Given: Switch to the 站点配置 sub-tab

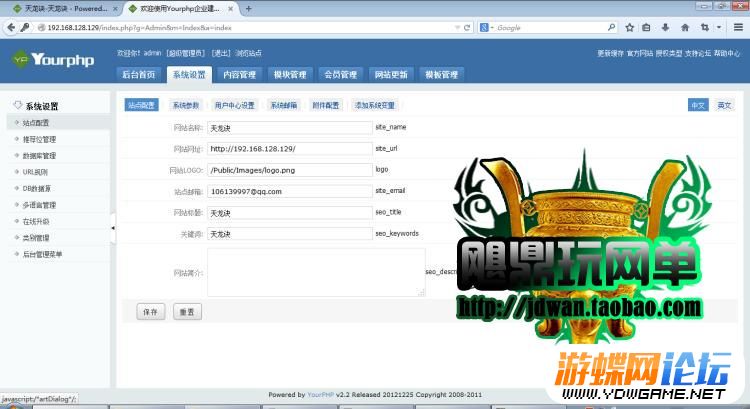Looking at the screenshot, I should pos(142,105).
